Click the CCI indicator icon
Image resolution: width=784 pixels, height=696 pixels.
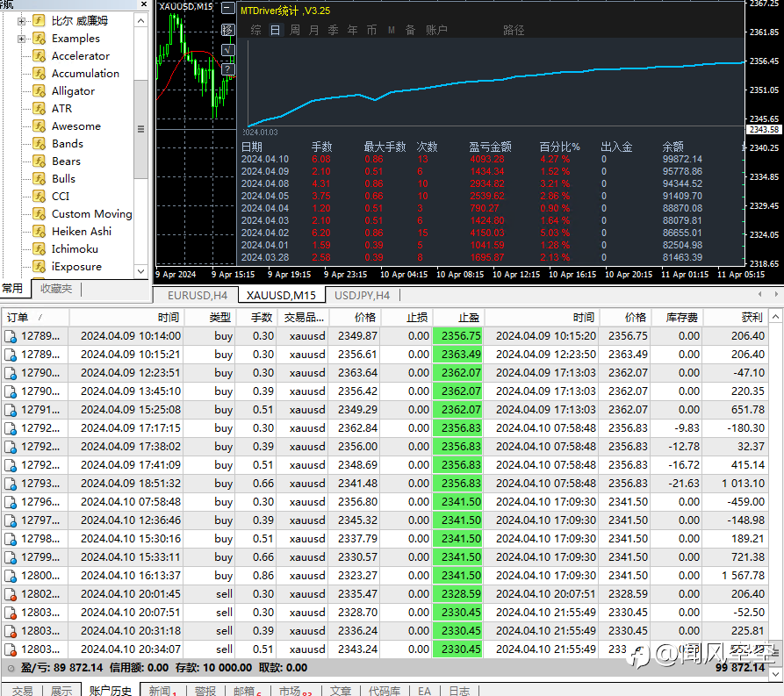click(x=39, y=196)
